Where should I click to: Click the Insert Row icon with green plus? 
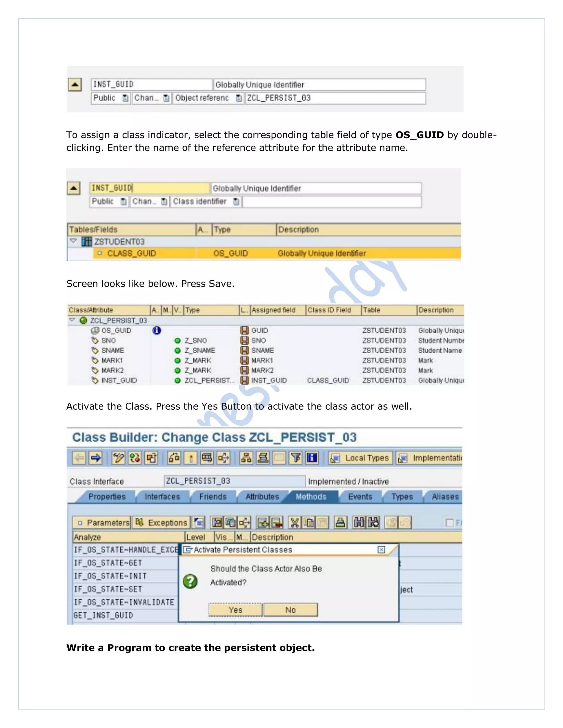click(263, 522)
